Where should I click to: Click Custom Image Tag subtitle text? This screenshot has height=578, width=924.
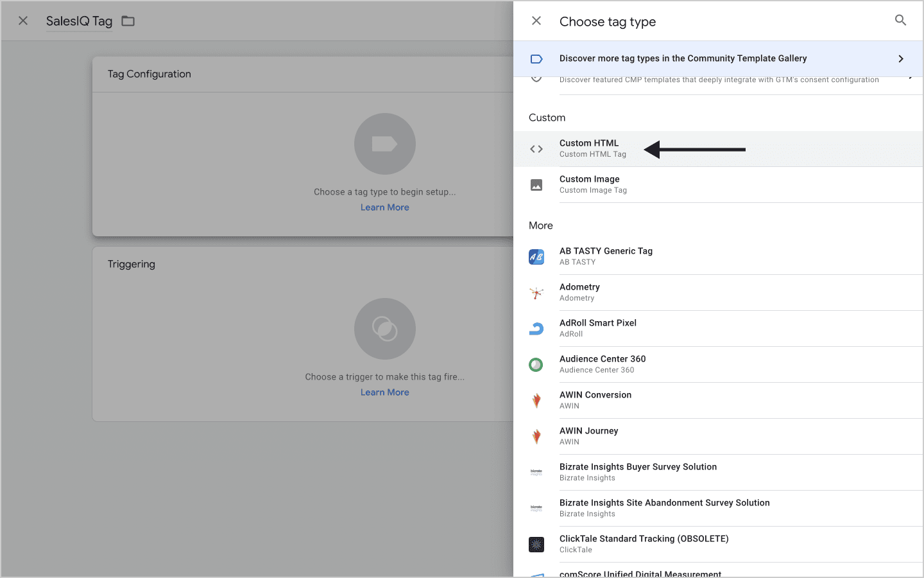(x=594, y=190)
